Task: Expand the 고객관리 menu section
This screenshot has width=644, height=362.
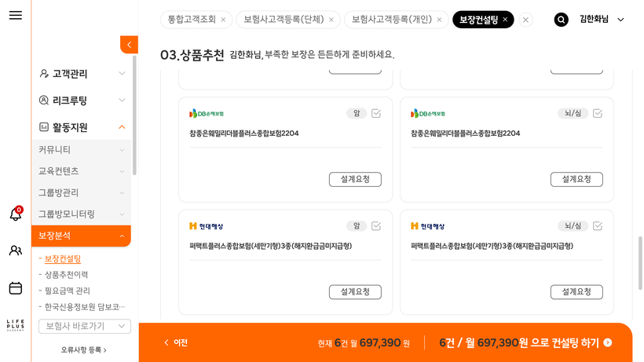Action: [x=82, y=74]
